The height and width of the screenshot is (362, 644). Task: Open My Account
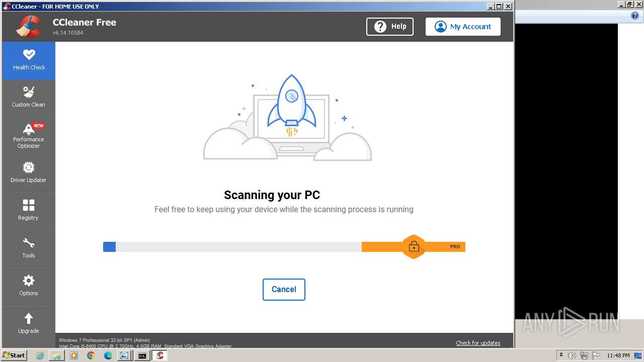pyautogui.click(x=463, y=27)
